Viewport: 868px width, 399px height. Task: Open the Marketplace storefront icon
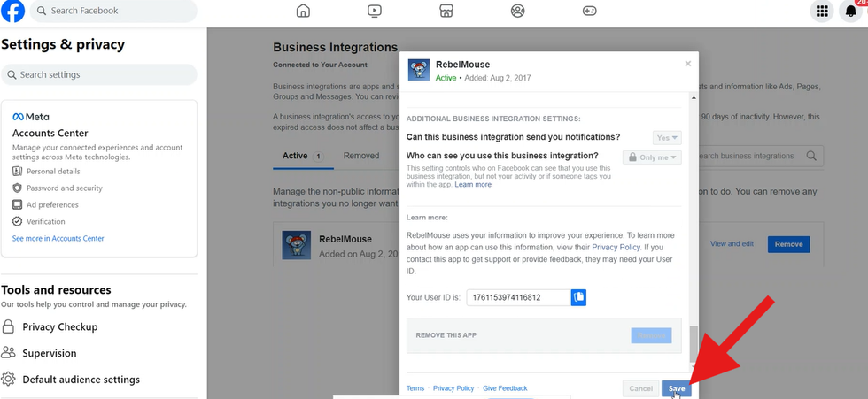coord(446,12)
